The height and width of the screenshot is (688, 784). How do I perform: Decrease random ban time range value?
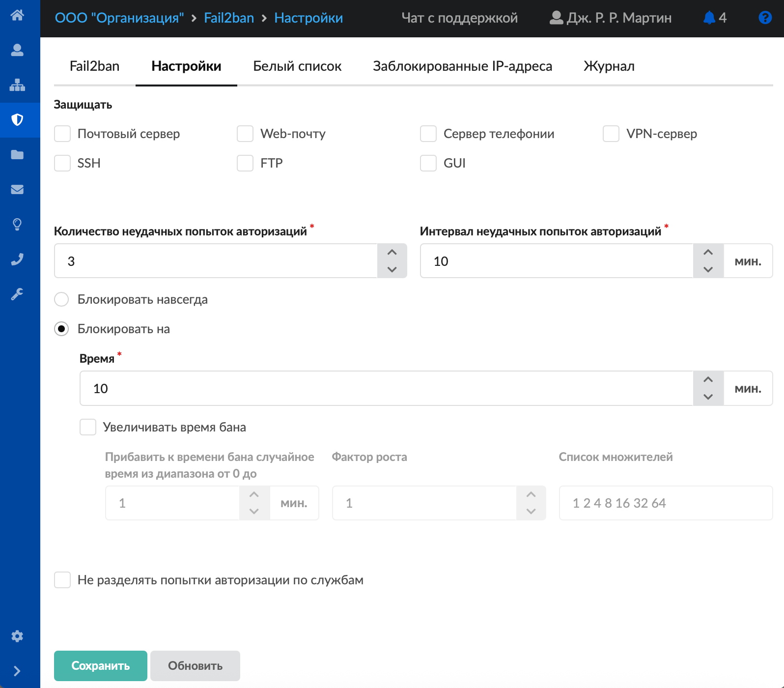point(254,511)
